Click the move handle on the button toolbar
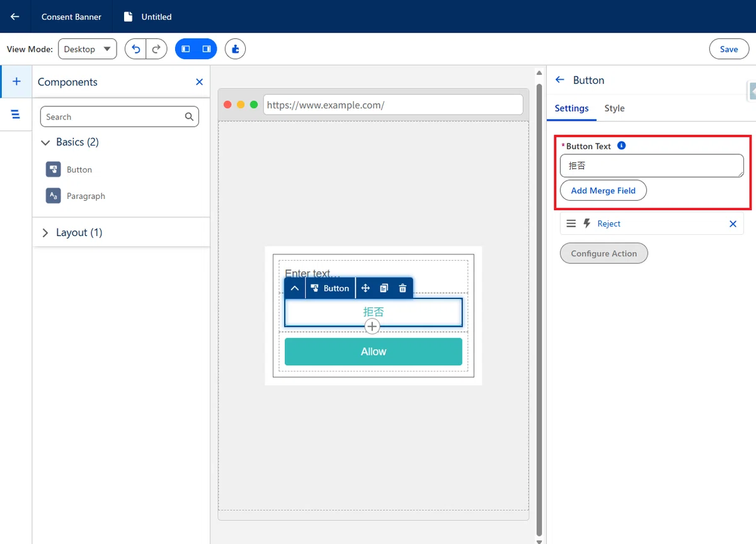756x544 pixels. click(365, 288)
